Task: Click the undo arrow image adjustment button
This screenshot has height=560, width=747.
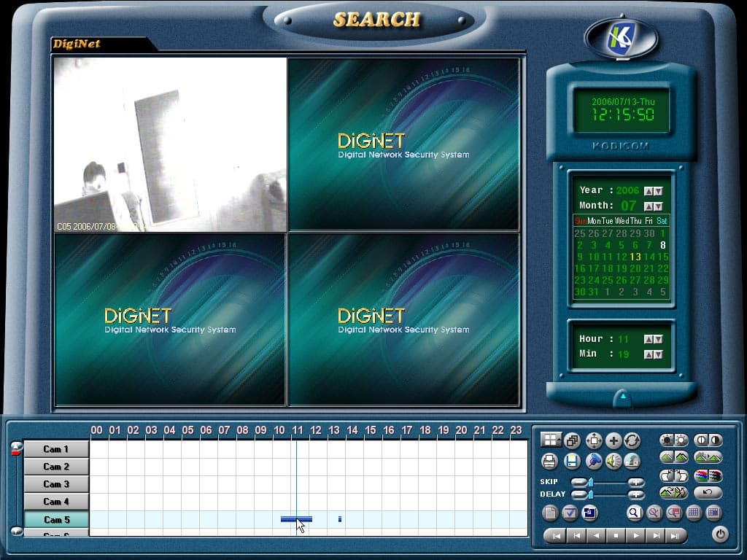Action: (x=708, y=492)
